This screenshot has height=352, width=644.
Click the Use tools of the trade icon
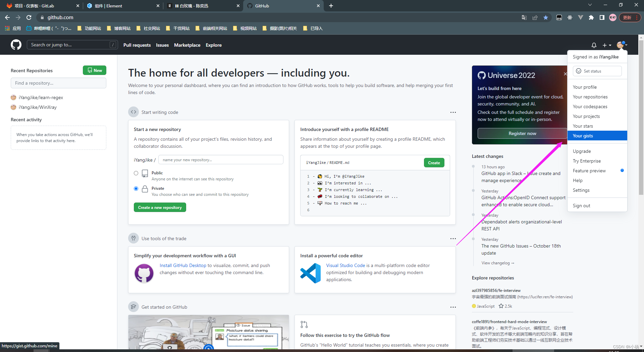133,238
